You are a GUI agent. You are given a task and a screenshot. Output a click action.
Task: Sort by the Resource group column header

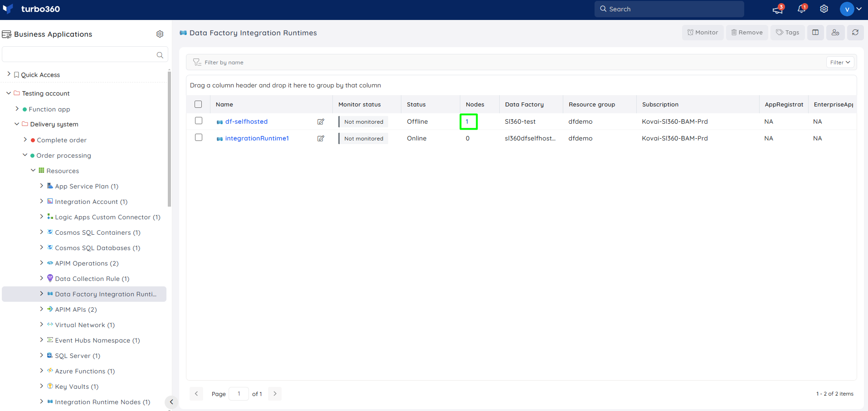click(x=592, y=104)
